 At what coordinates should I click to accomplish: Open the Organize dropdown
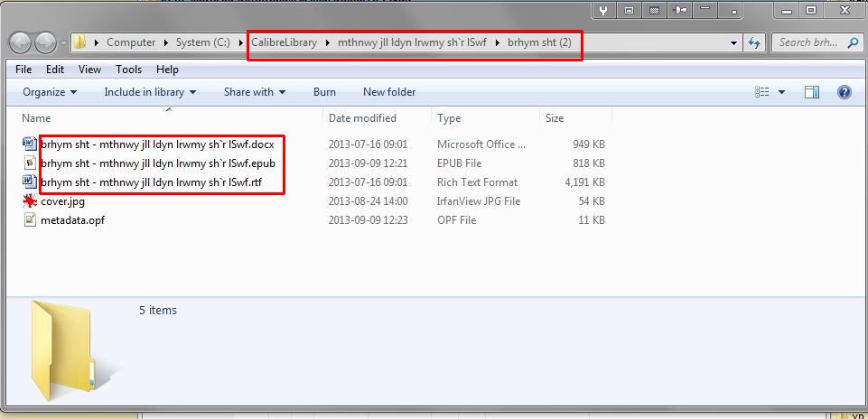coord(50,92)
